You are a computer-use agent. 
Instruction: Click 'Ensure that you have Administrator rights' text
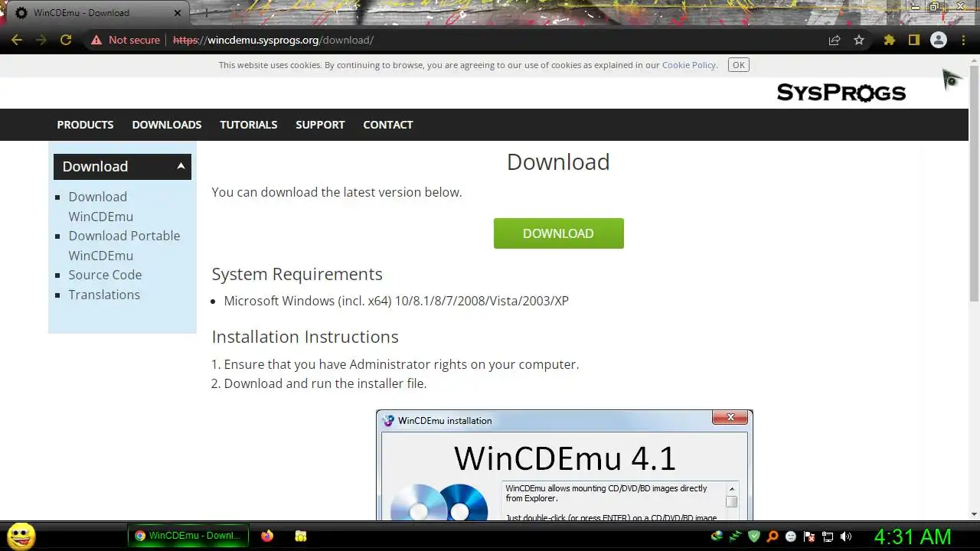pos(401,364)
